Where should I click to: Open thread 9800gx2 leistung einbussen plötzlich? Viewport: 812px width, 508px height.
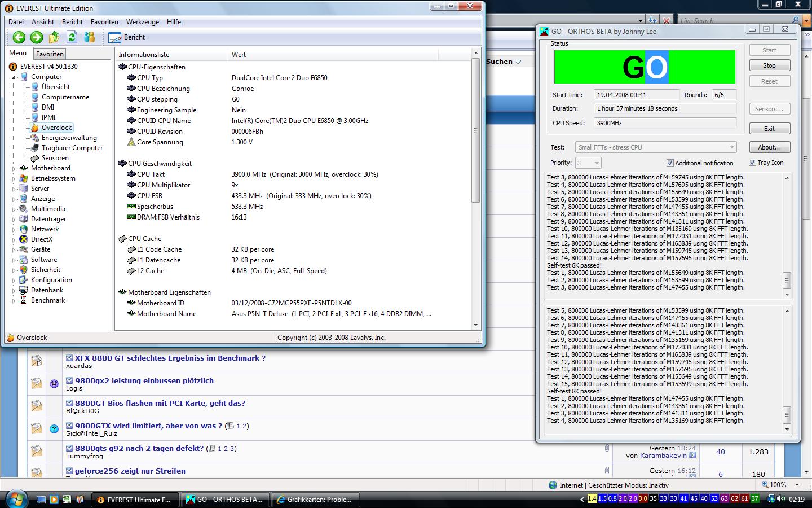click(x=144, y=380)
